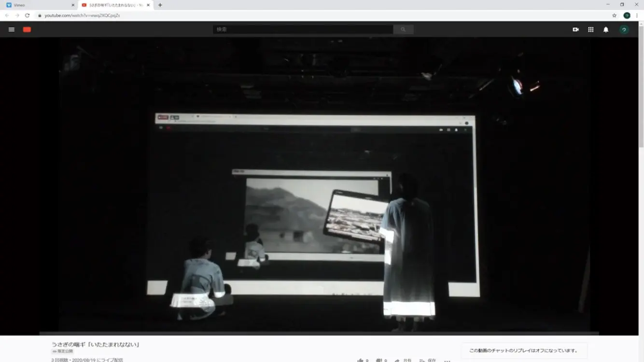Click the red YouTube logo
The width and height of the screenshot is (644, 362).
27,29
